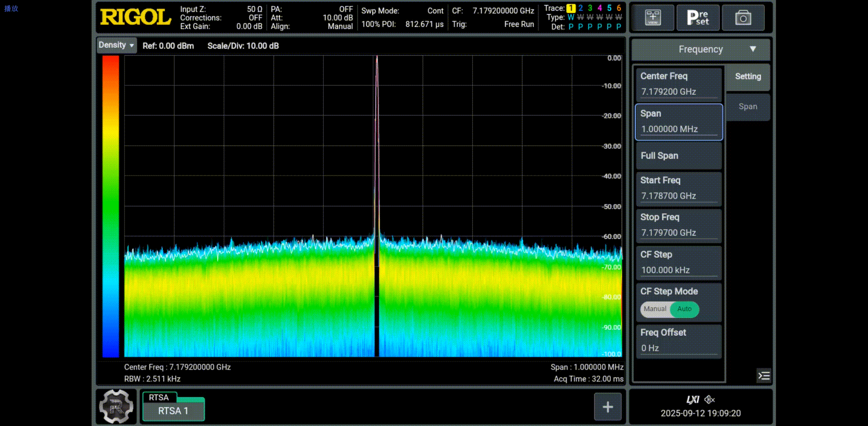Viewport: 868px width, 426px height.
Task: Set CF Step Mode to Auto
Action: pyautogui.click(x=684, y=309)
